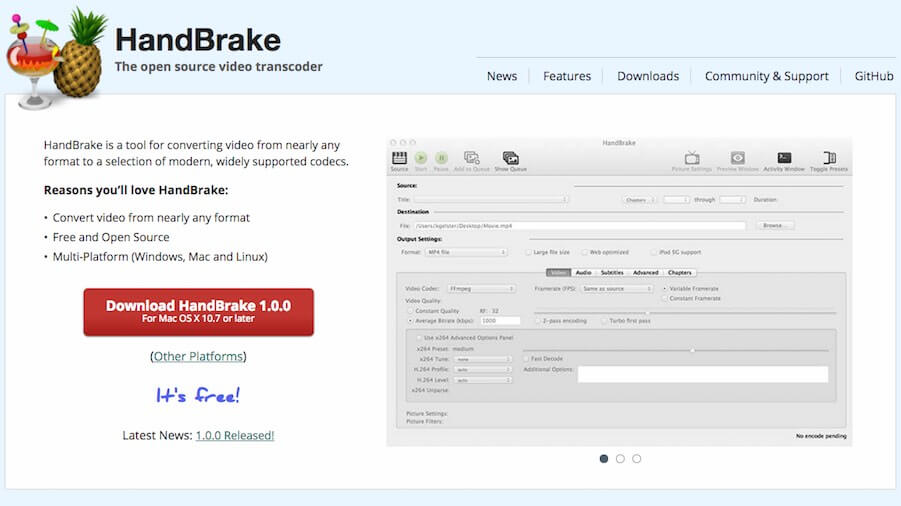Click the Toggle Presets icon
901x506 pixels.
[x=829, y=158]
